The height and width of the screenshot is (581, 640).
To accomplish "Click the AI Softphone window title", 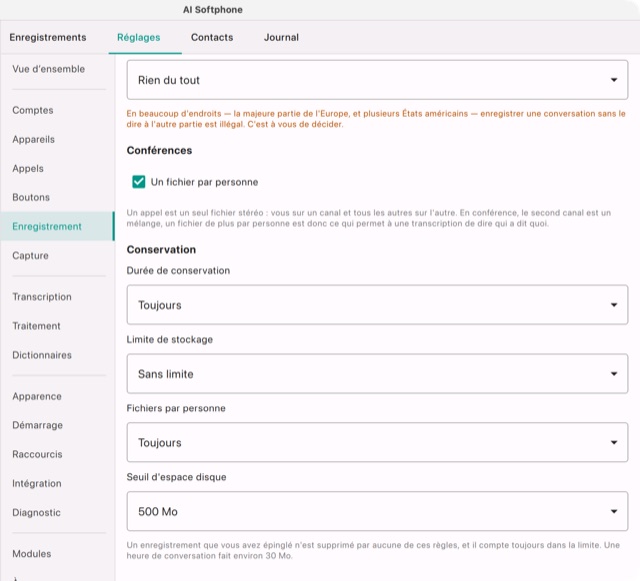I will coord(213,10).
